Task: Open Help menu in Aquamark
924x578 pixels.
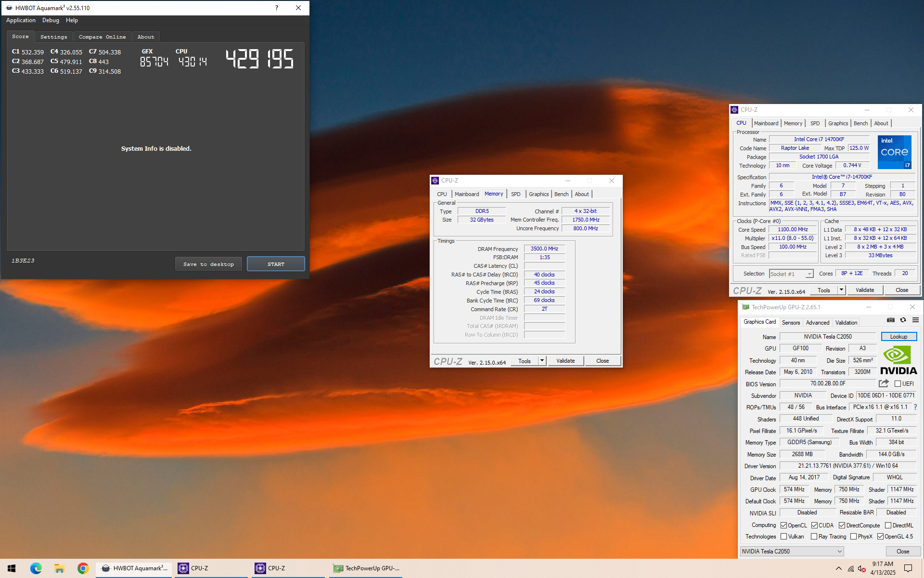Action: 72,20
